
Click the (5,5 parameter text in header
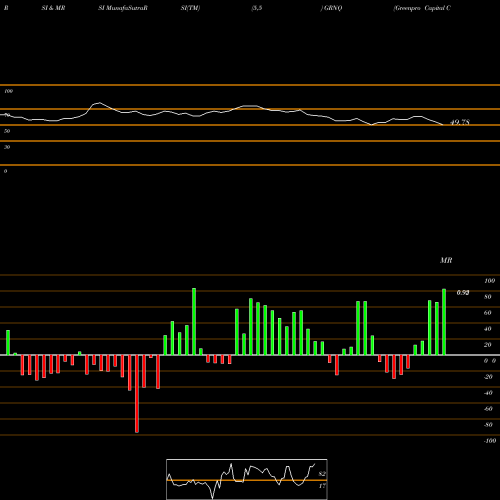257,8
